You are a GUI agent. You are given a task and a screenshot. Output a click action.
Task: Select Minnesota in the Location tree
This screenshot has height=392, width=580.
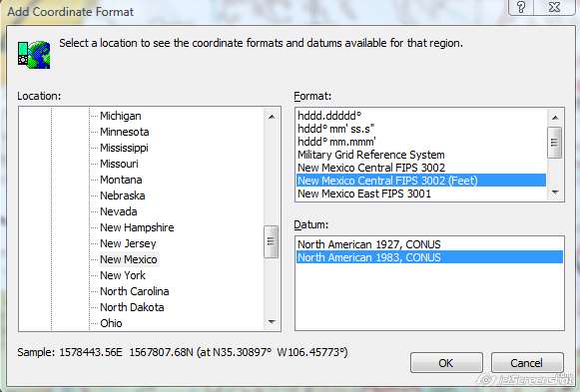coord(124,132)
